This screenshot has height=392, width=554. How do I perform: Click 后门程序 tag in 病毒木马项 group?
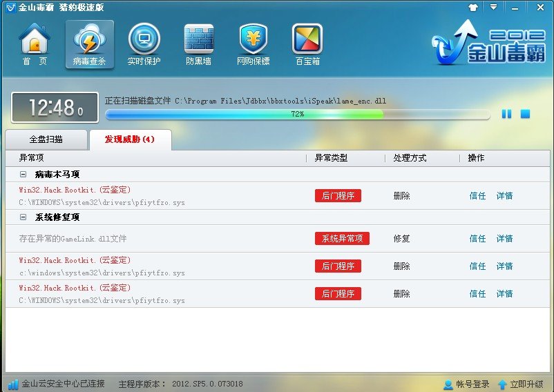coord(338,195)
